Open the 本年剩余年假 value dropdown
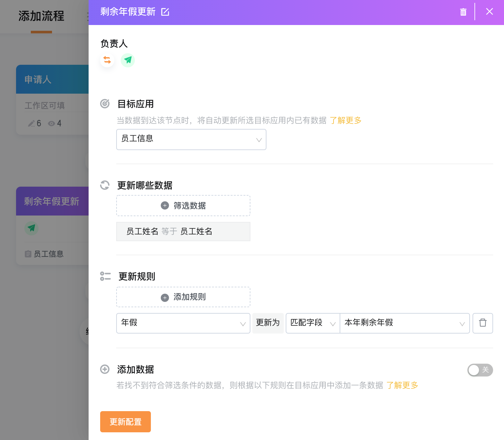Viewport: 504px width, 440px height. [405, 323]
